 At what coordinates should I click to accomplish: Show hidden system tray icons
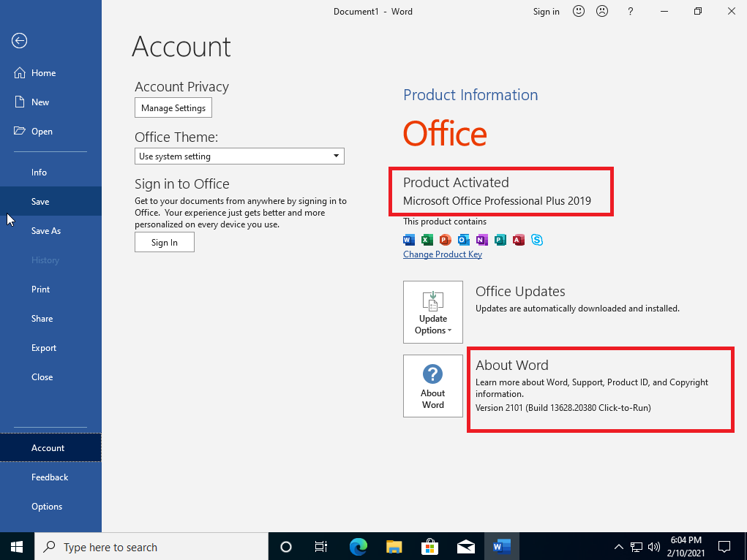point(619,547)
